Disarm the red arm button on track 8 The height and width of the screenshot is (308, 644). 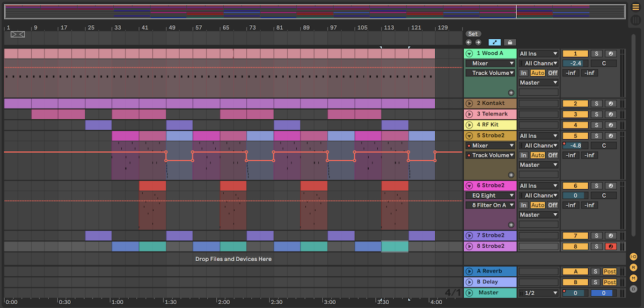click(x=610, y=246)
